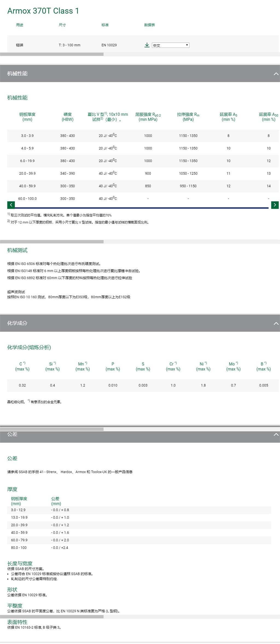
Task: Click the P max value 0.010
Action: coord(113,385)
